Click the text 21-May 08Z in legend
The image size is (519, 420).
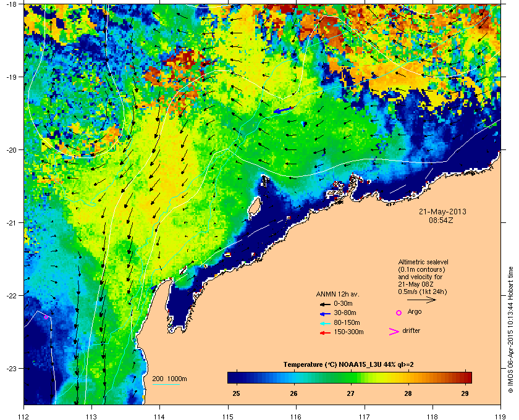pyautogui.click(x=415, y=284)
